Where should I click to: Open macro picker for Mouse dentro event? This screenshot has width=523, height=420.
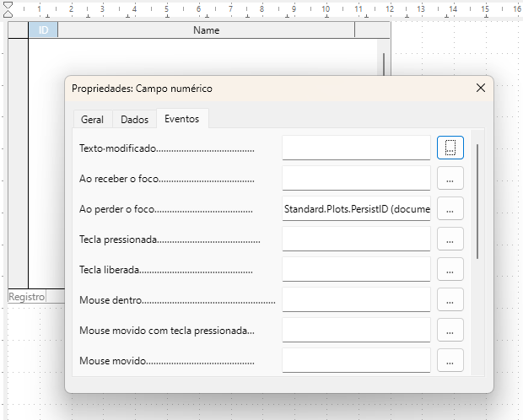coord(450,299)
